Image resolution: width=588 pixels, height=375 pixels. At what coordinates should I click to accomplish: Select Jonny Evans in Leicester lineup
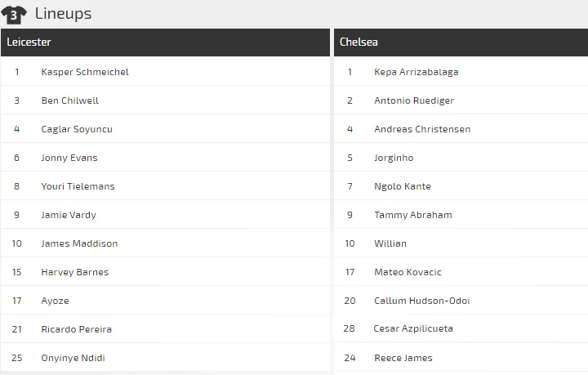[x=69, y=158]
